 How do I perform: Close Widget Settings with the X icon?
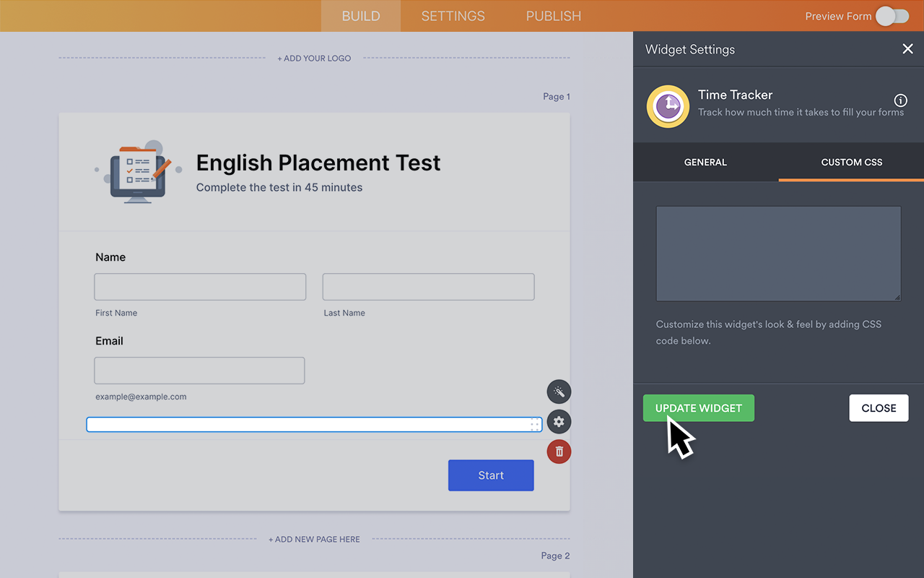pos(907,48)
